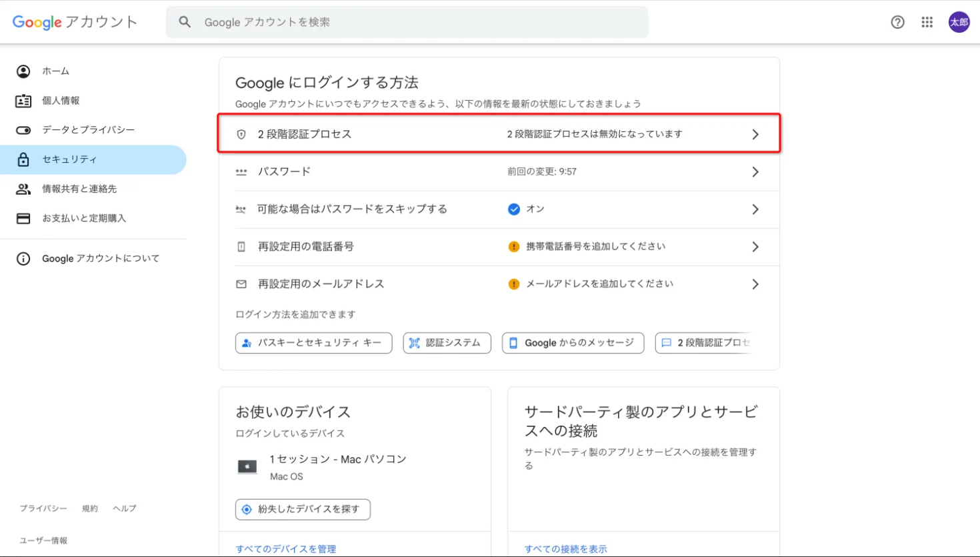
Task: Open the ヘルプ footer link
Action: click(x=125, y=508)
